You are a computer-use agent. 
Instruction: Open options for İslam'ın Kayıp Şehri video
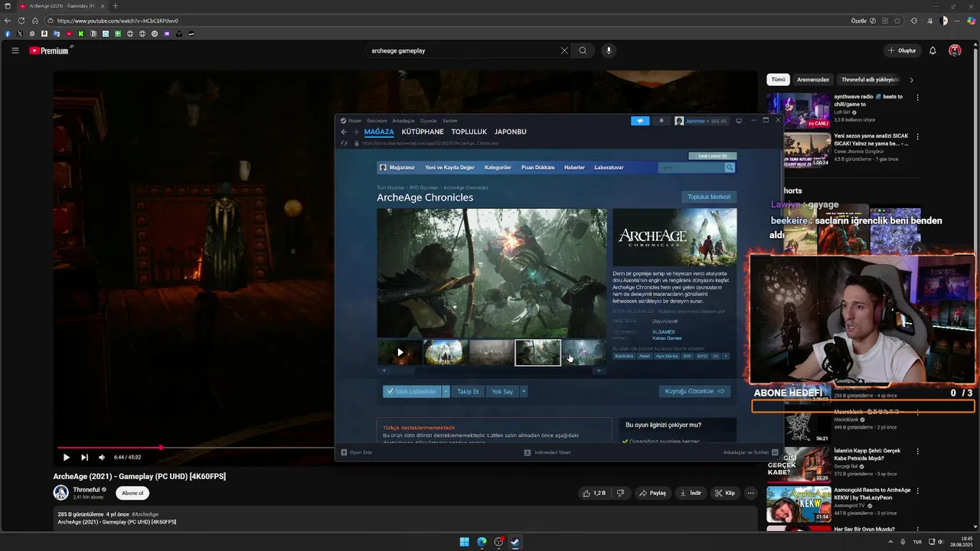coord(917,451)
